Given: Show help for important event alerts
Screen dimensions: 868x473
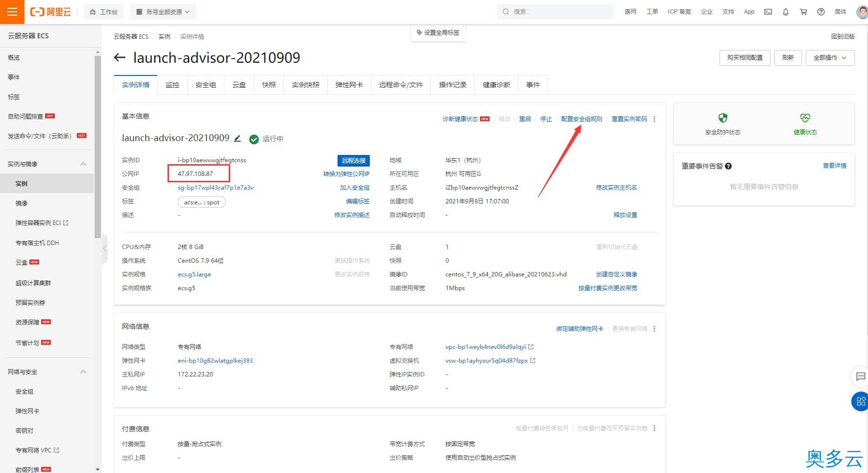Looking at the screenshot, I should (x=728, y=166).
